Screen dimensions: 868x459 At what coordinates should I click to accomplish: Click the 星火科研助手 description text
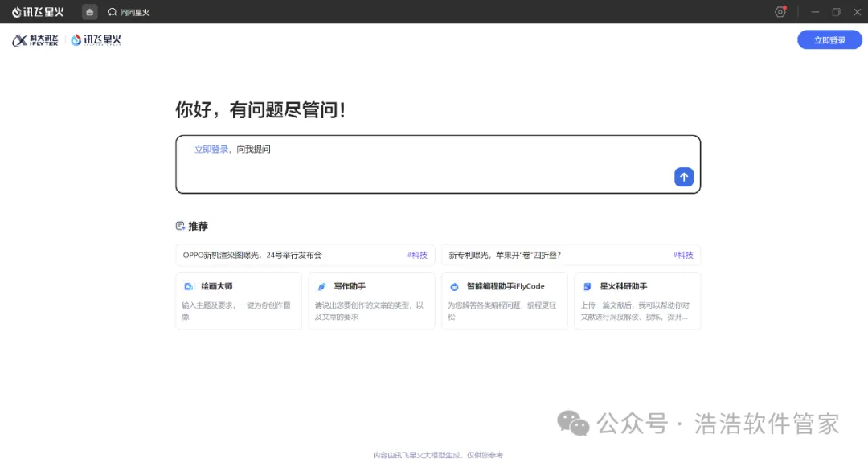(635, 311)
